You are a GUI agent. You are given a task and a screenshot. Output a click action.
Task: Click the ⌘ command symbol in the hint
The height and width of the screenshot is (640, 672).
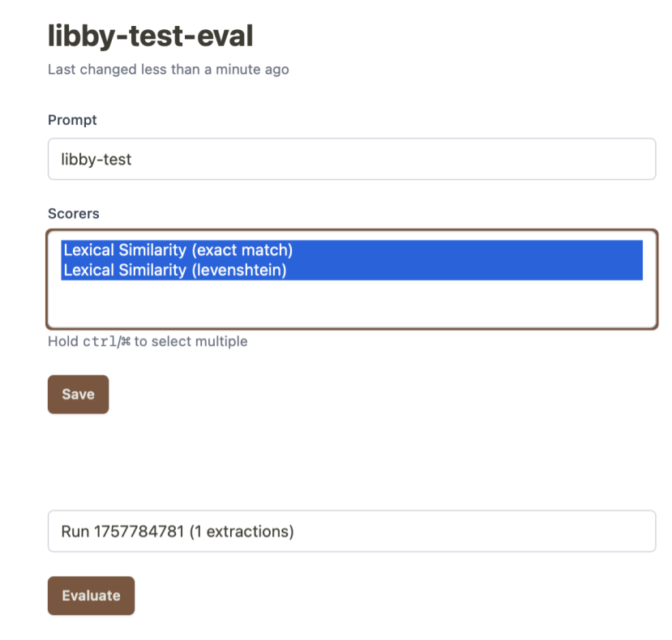[x=125, y=341]
